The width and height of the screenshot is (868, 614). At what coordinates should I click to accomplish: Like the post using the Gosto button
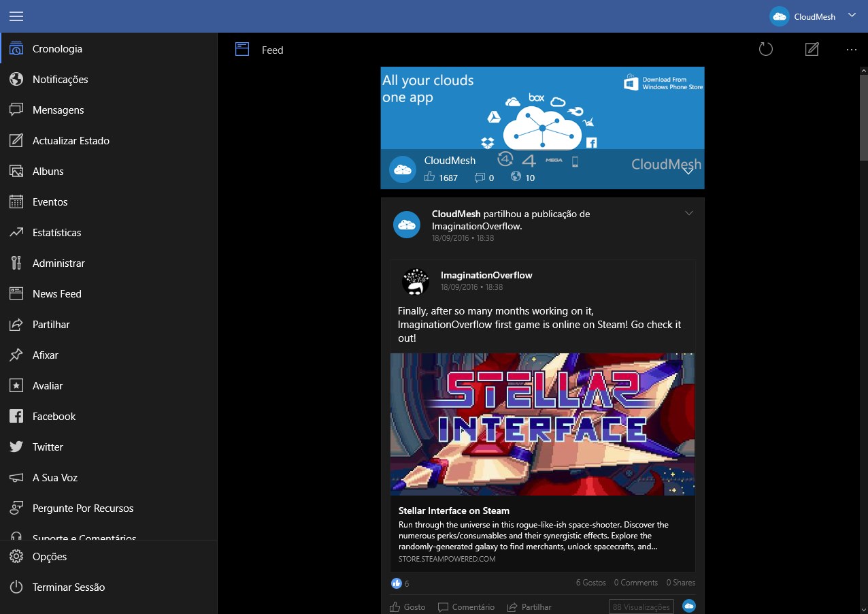(x=407, y=607)
